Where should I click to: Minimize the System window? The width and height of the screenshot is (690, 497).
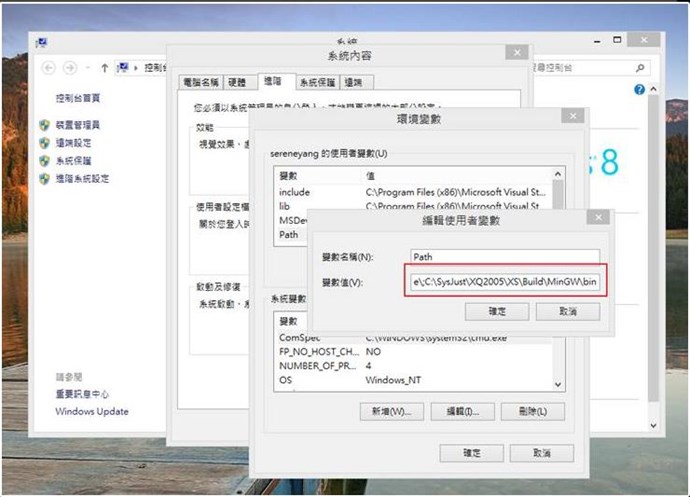click(x=597, y=41)
